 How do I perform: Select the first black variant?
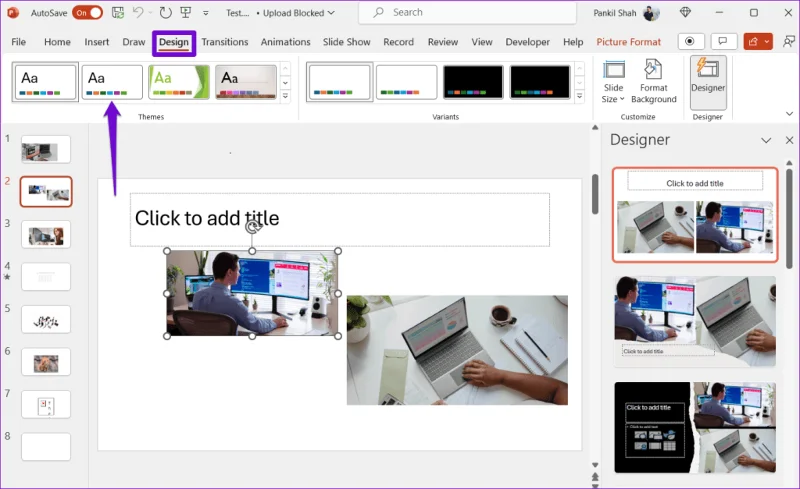(x=473, y=82)
